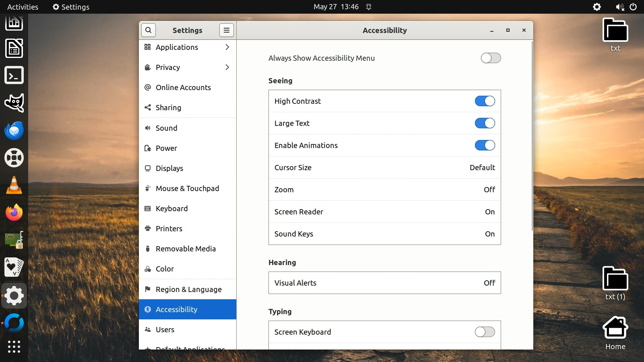The height and width of the screenshot is (362, 644).
Task: Click the notification bell icon in top bar
Action: click(369, 7)
